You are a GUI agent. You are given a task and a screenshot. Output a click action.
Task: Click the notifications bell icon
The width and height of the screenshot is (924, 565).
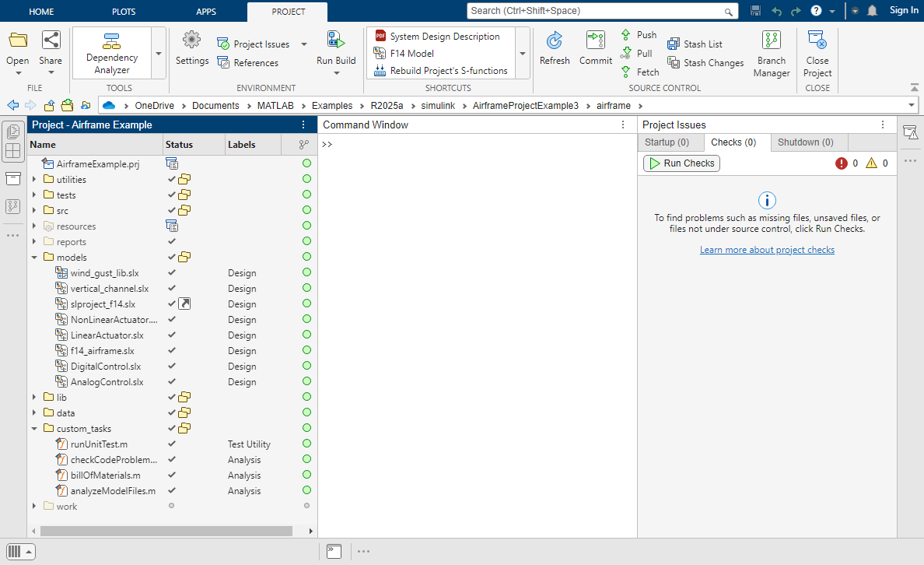click(873, 11)
